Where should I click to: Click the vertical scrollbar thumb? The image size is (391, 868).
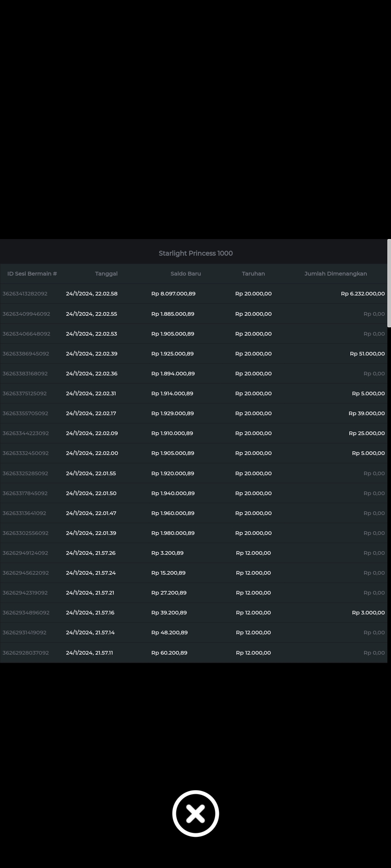click(x=389, y=283)
